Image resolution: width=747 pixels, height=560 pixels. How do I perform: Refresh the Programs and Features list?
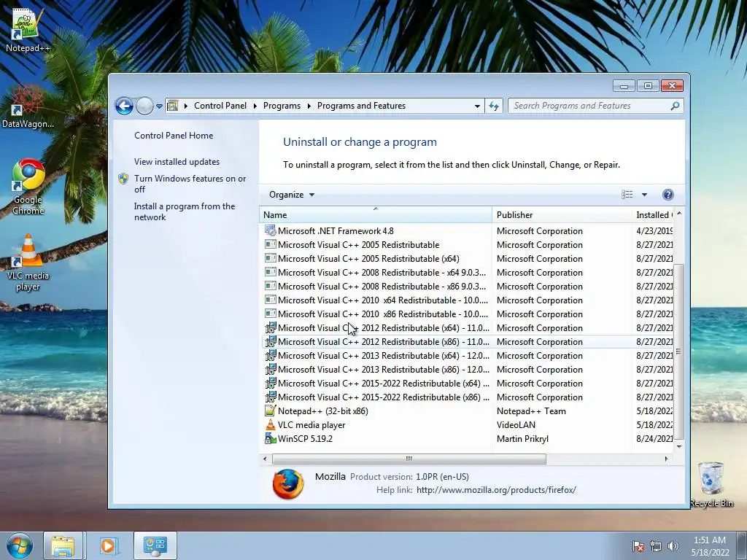(x=494, y=106)
